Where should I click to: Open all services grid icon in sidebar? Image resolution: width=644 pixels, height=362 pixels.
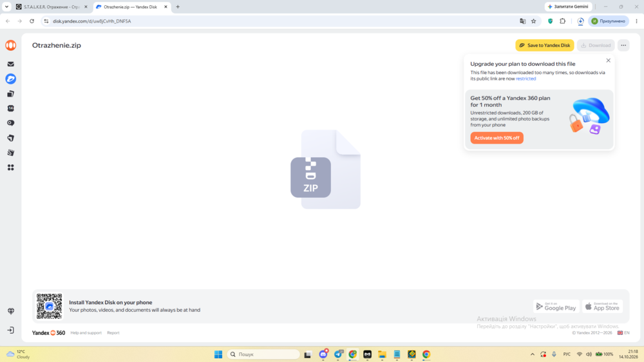pos(11,167)
